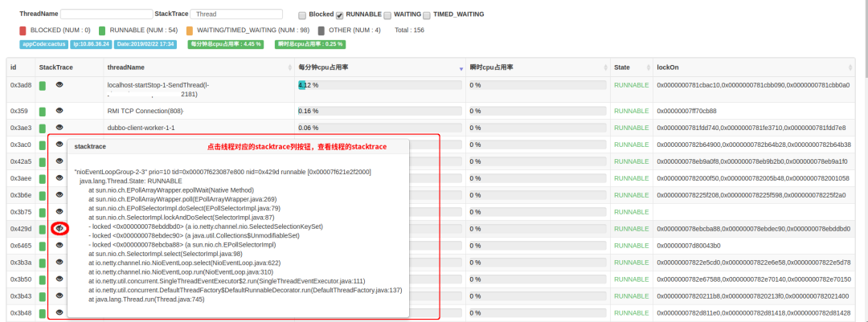View stacktrace of thread 0x3ad8 via eye icon
The height and width of the screenshot is (322, 868).
click(x=59, y=84)
